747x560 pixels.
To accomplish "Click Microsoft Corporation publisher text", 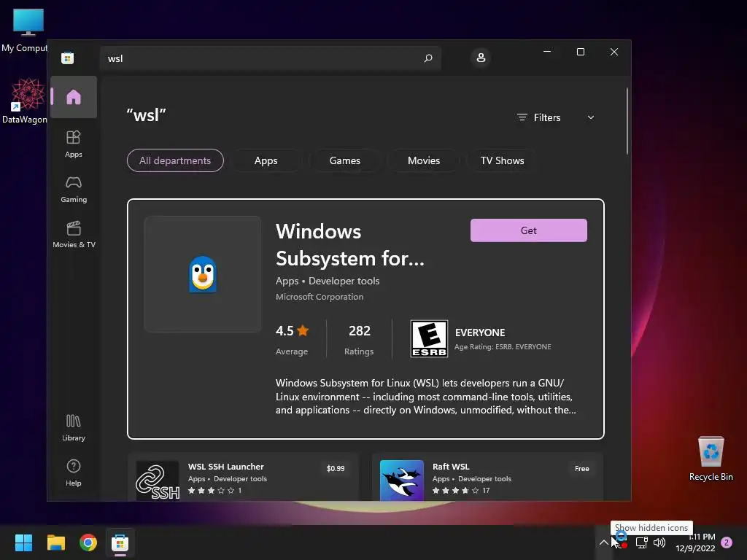I will (320, 297).
